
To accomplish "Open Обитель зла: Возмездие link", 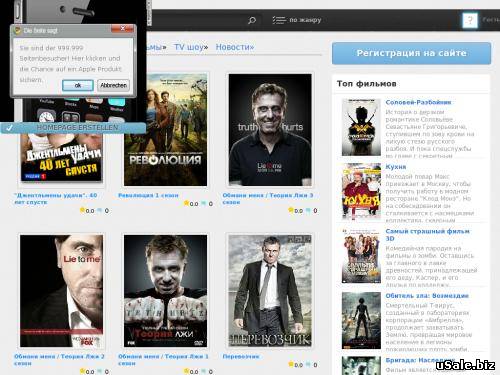I will pos(427,296).
